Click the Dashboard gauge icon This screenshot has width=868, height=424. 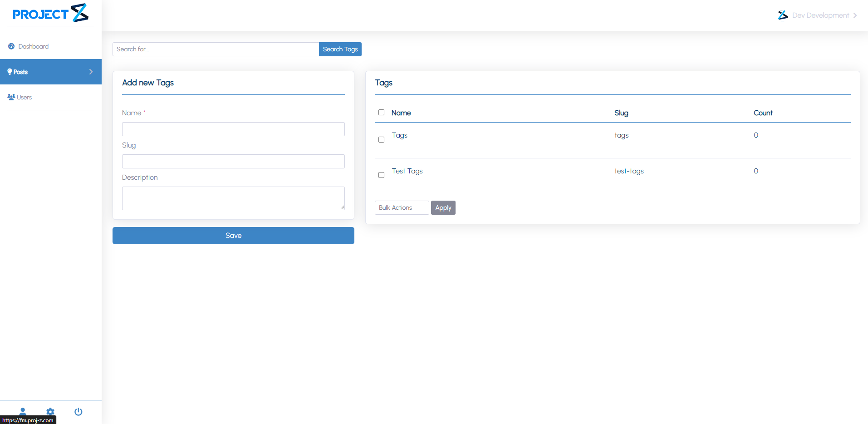click(11, 46)
